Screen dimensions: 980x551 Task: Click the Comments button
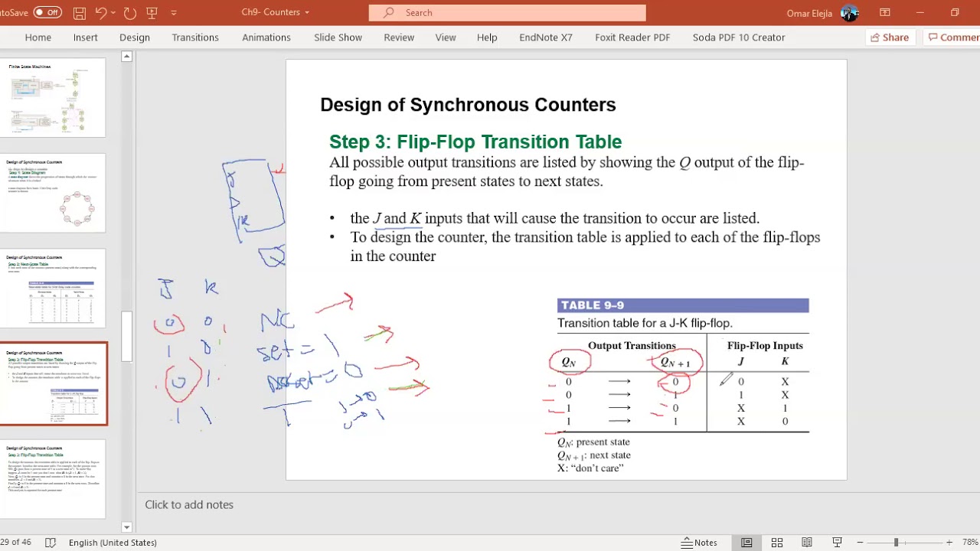[x=952, y=37]
